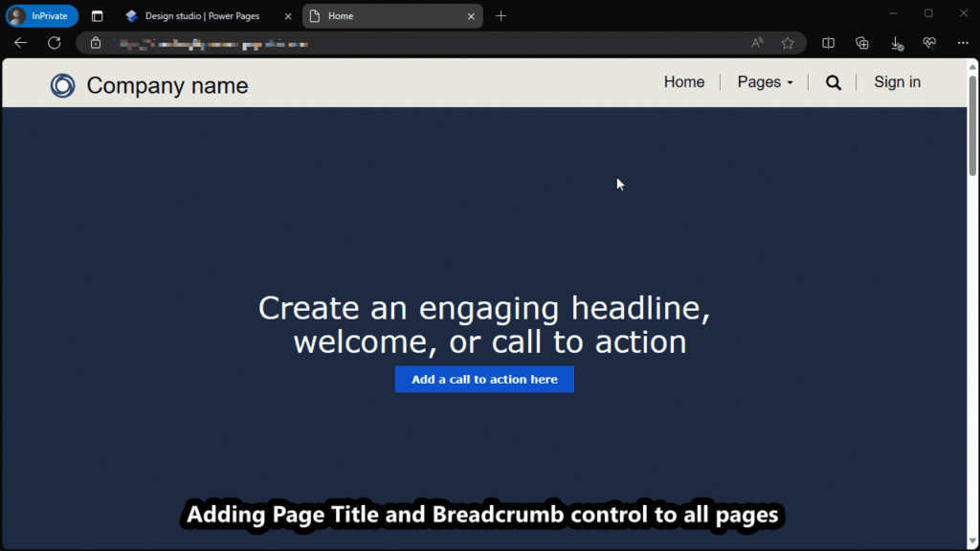Go back using the browser back arrow
980x551 pixels.
pos(20,42)
